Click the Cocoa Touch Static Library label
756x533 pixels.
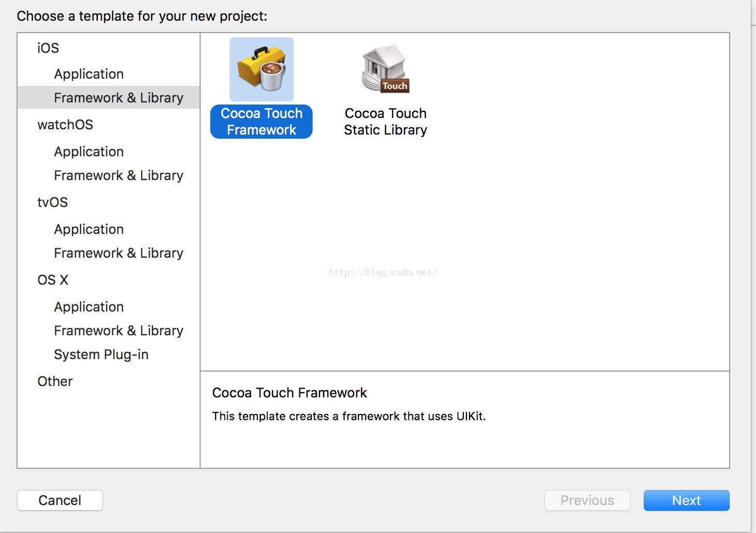pyautogui.click(x=386, y=122)
